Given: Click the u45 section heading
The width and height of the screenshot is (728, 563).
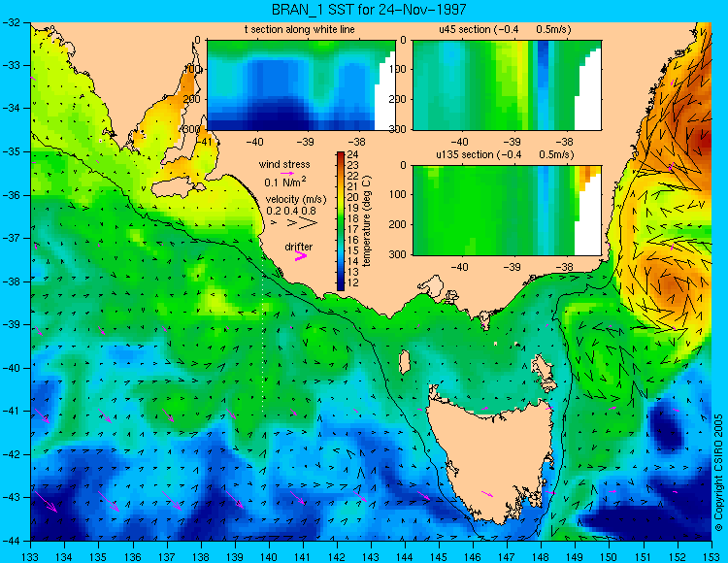Looking at the screenshot, I should point(505,29).
